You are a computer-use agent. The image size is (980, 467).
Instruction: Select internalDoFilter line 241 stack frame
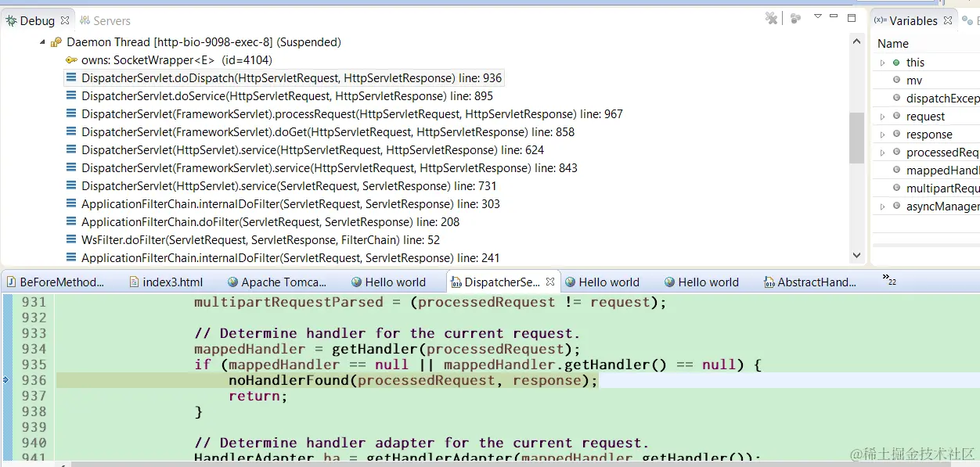click(x=290, y=258)
